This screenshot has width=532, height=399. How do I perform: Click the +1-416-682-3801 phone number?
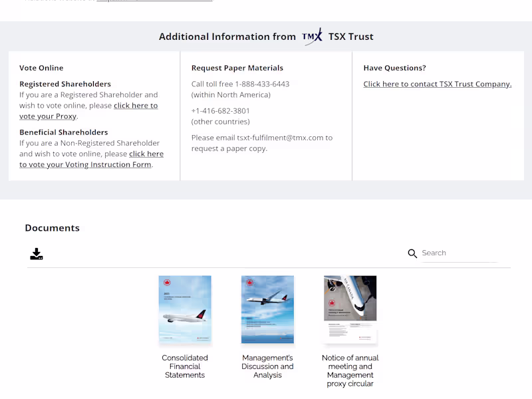[x=221, y=111]
